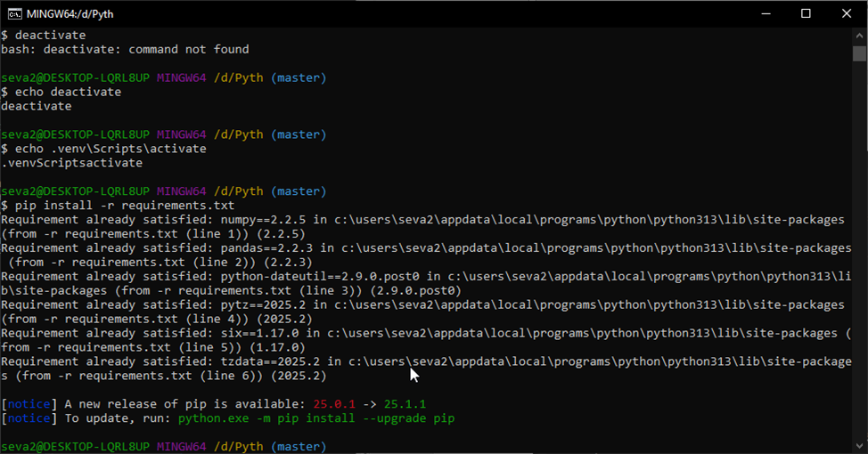Click the 'command not found' error line
The height and width of the screenshot is (454, 868).
pos(125,50)
